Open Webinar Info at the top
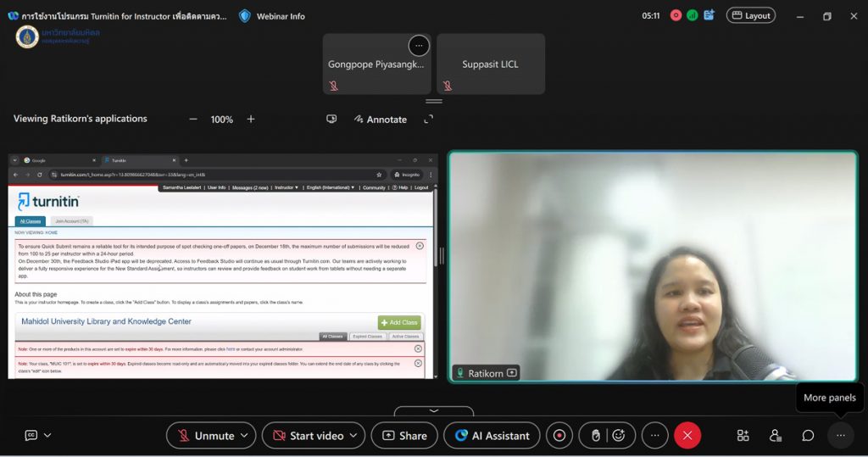This screenshot has width=868, height=457. pos(271,16)
